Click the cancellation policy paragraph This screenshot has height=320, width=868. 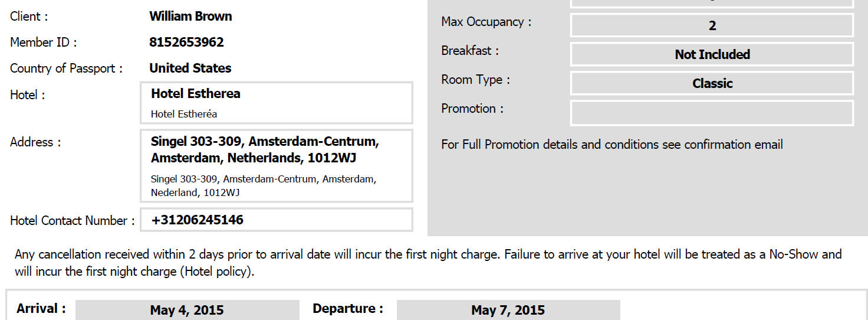click(x=428, y=263)
